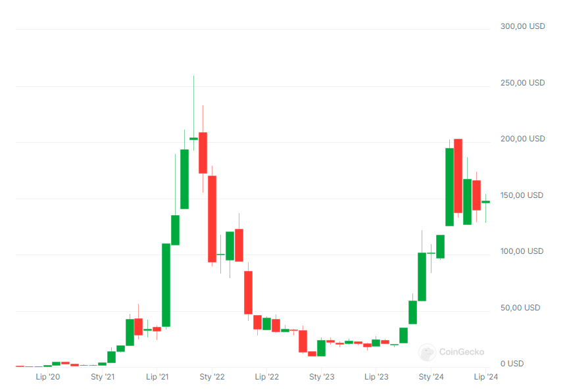
Task: Click the 300,00 USD price axis label
Action: (x=522, y=27)
